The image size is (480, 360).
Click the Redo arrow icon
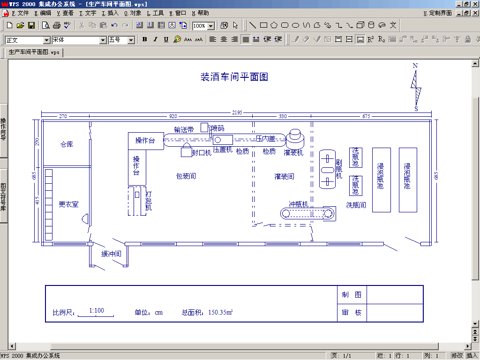(125, 25)
